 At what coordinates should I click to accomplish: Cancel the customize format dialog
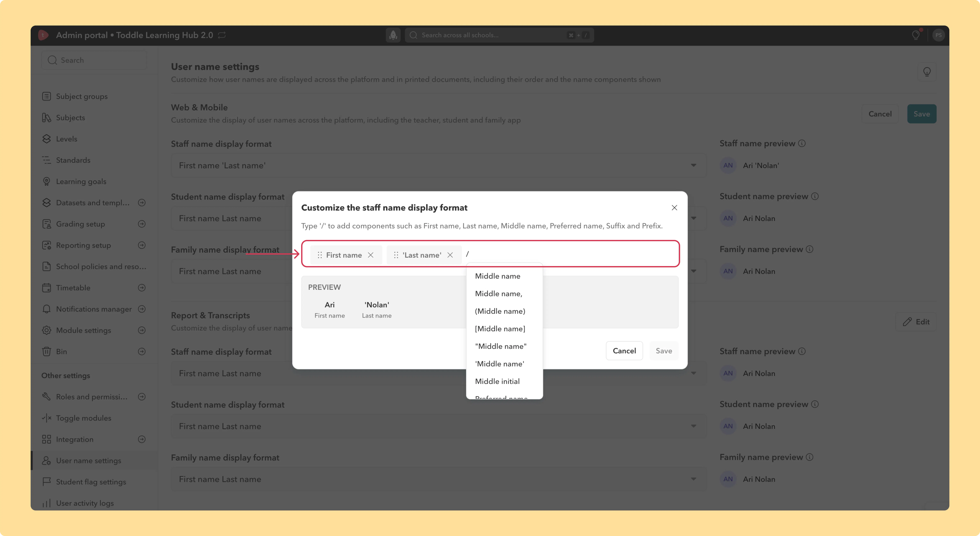(624, 351)
